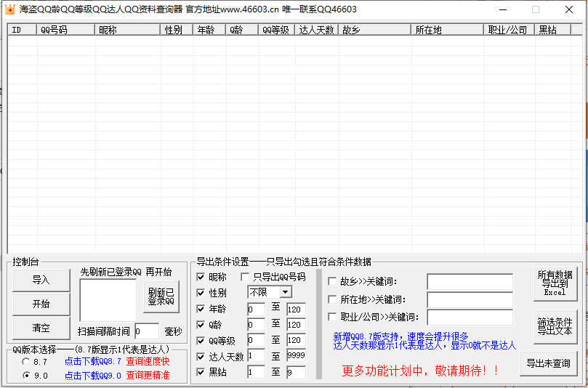The width and height of the screenshot is (588, 388).
Task: Click the QQ等级 column header
Action: click(277, 30)
